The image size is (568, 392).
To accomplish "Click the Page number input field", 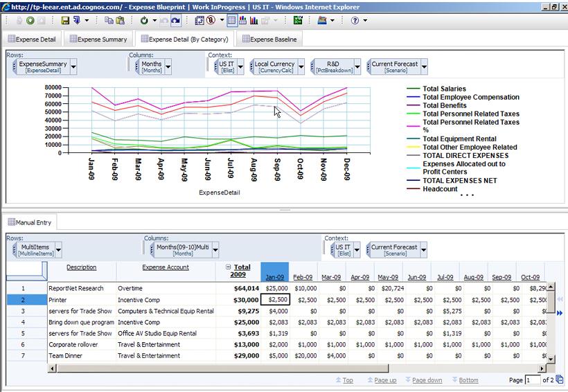I will (533, 380).
